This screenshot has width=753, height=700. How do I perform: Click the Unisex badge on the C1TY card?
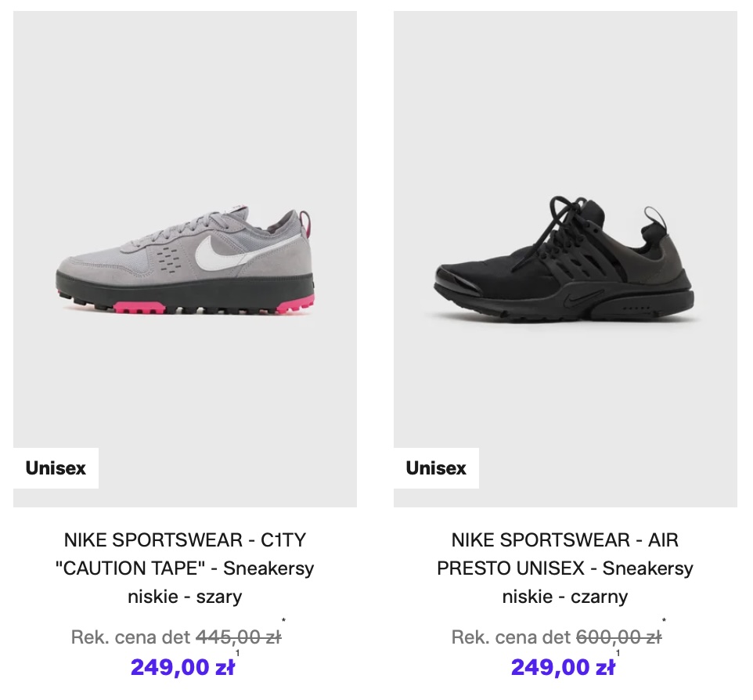56,468
